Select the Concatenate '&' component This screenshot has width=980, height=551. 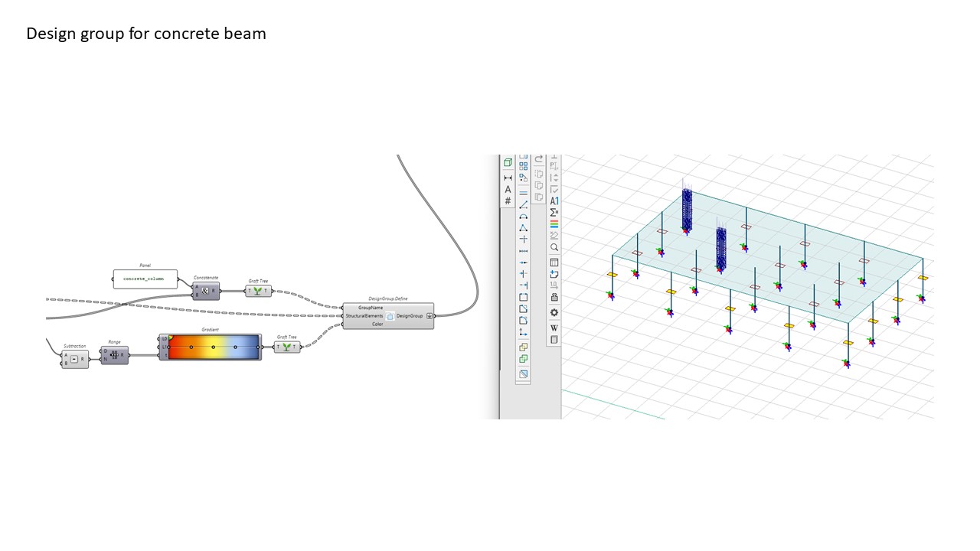pos(205,290)
